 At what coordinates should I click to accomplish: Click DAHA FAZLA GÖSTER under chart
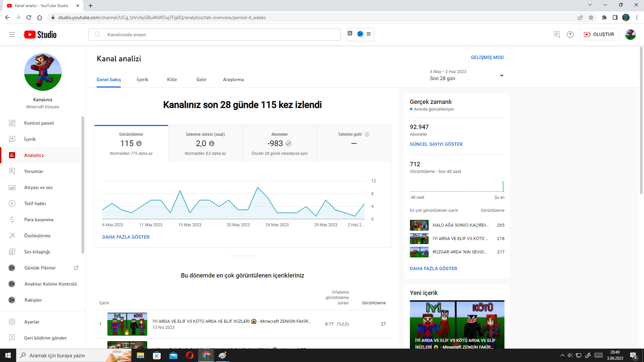(x=126, y=237)
